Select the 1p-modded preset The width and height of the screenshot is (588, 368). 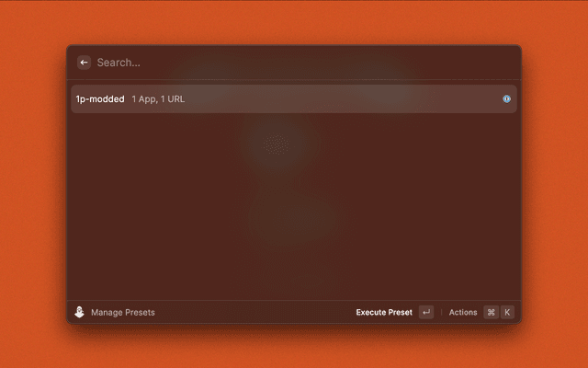tap(294, 98)
